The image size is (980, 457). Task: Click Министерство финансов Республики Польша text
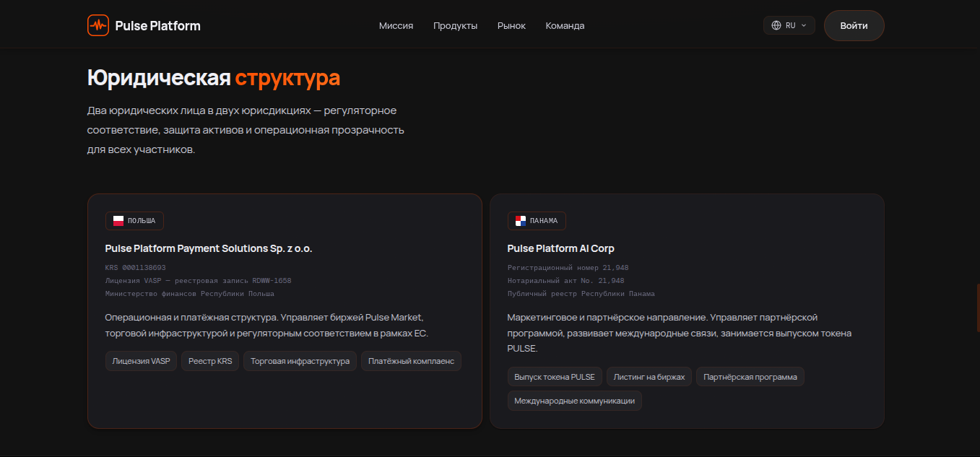(x=190, y=294)
